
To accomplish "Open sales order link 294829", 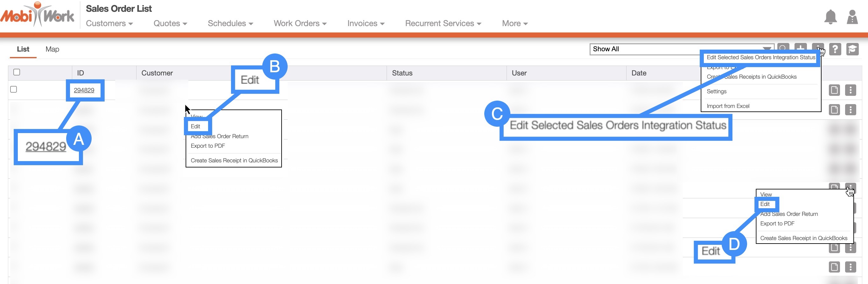I will click(84, 90).
